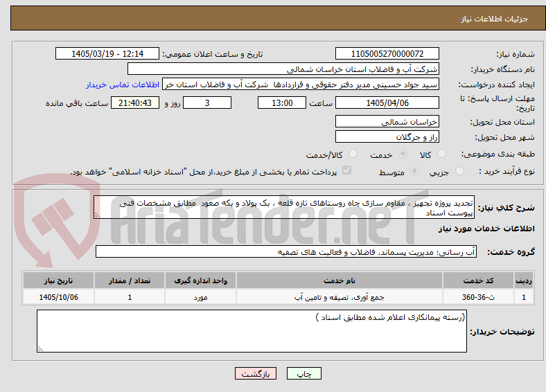Toggle the Islamic treasury payment checkbox
546x392 pixels.
click(346, 170)
